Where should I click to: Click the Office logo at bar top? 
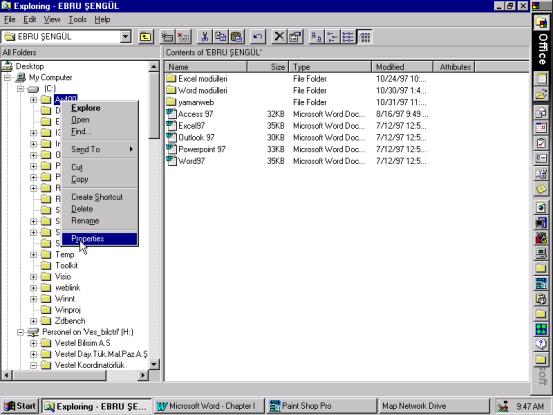click(x=541, y=23)
